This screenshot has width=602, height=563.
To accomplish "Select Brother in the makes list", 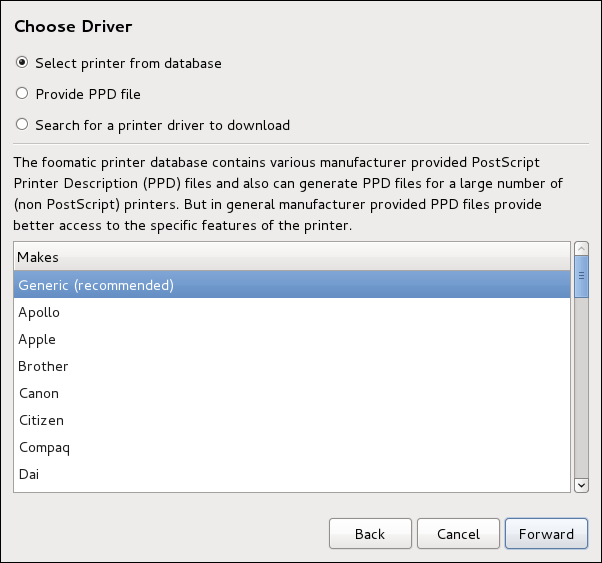I will pos(292,366).
